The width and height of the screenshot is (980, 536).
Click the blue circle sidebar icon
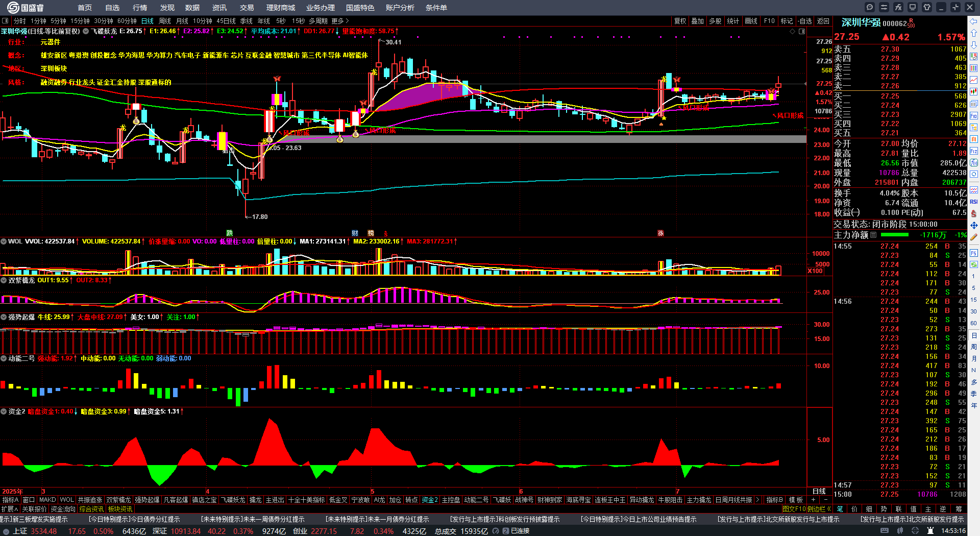[974, 175]
